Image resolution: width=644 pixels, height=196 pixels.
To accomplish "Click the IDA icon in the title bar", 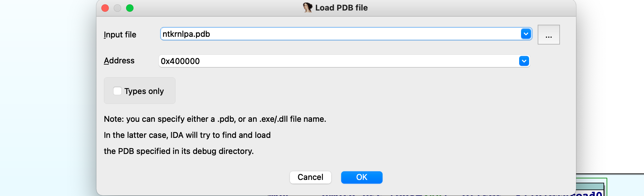I will pyautogui.click(x=307, y=7).
